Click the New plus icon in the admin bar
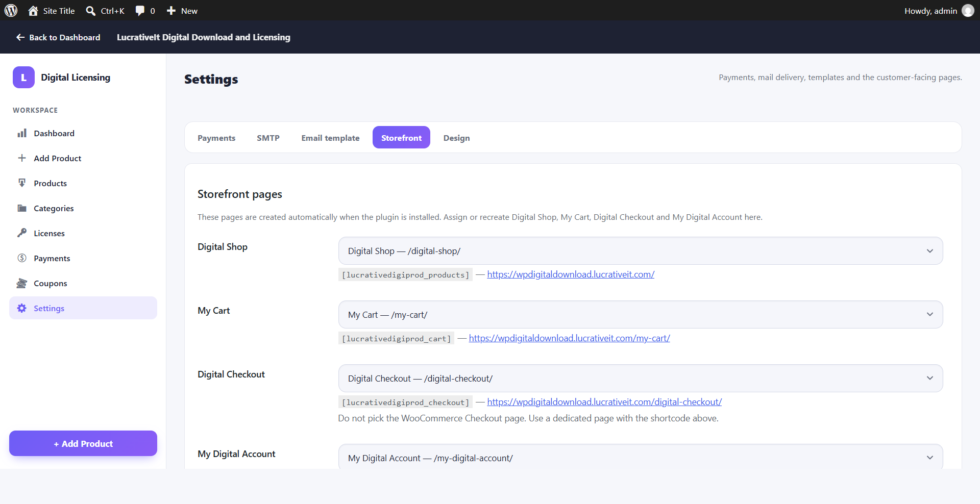The image size is (980, 504). 171,11
